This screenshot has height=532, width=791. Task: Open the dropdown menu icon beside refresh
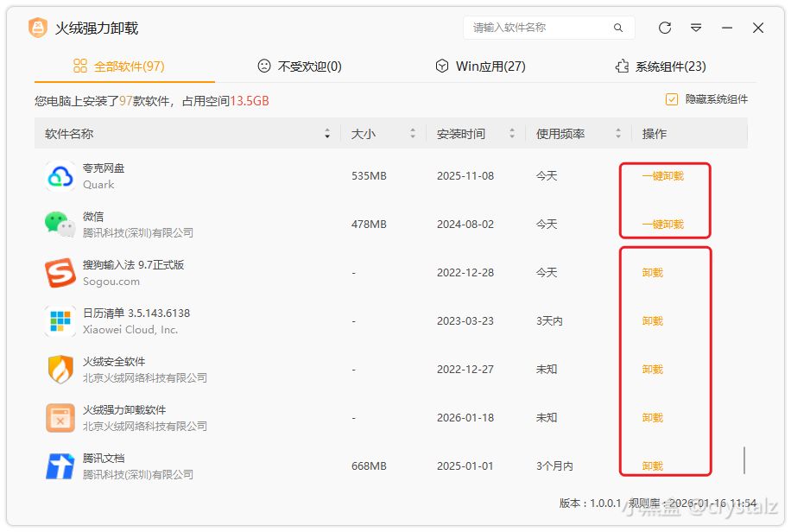point(696,28)
